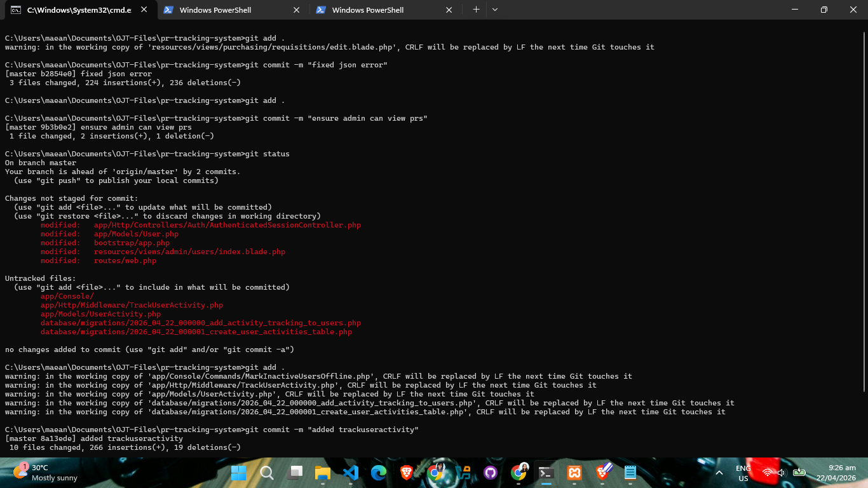
Task: Click 'AuthenticatedSessionController.php' modified line
Action: pyautogui.click(x=201, y=225)
